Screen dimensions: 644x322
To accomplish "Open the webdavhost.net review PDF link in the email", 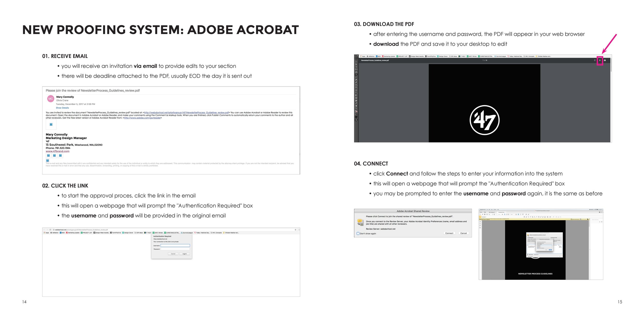I will pyautogui.click(x=187, y=113).
